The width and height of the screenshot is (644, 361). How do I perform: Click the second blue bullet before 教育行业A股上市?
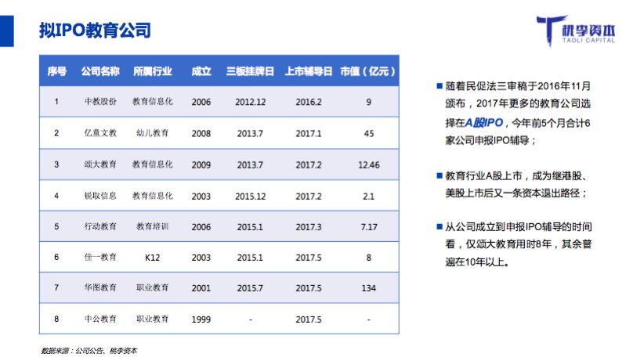tap(439, 174)
